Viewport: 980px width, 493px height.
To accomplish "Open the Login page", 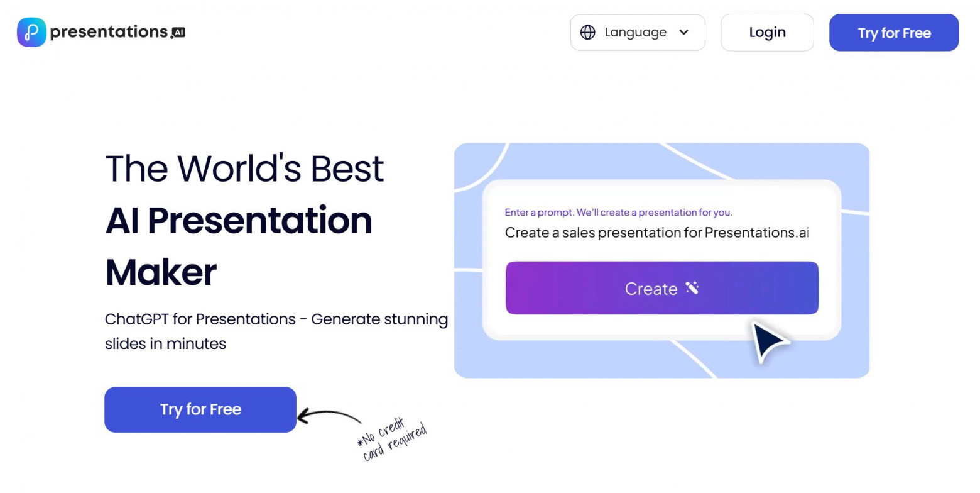I will tap(767, 33).
